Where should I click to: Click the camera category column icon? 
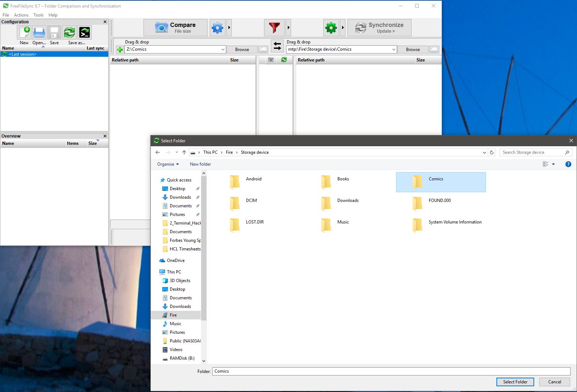tap(271, 60)
